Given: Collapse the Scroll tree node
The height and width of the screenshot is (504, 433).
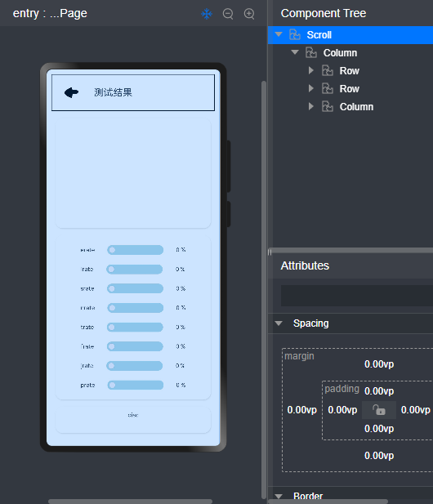Looking at the screenshot, I should [x=279, y=34].
